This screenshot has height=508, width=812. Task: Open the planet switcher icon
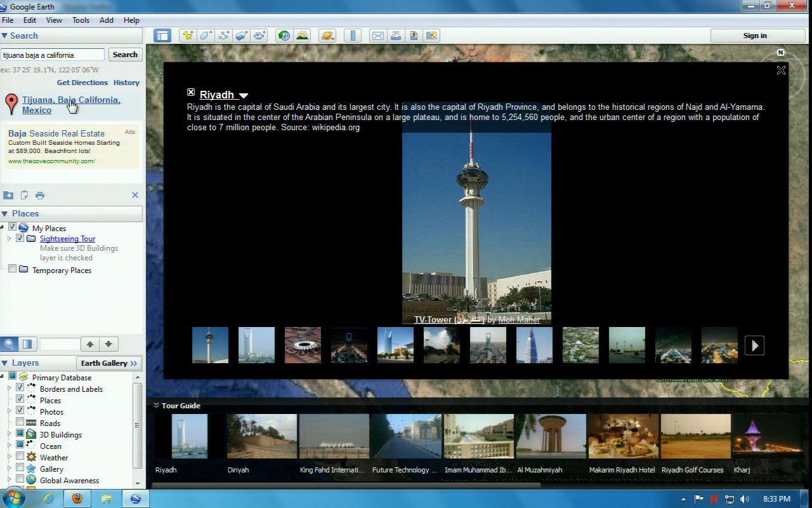click(x=327, y=36)
